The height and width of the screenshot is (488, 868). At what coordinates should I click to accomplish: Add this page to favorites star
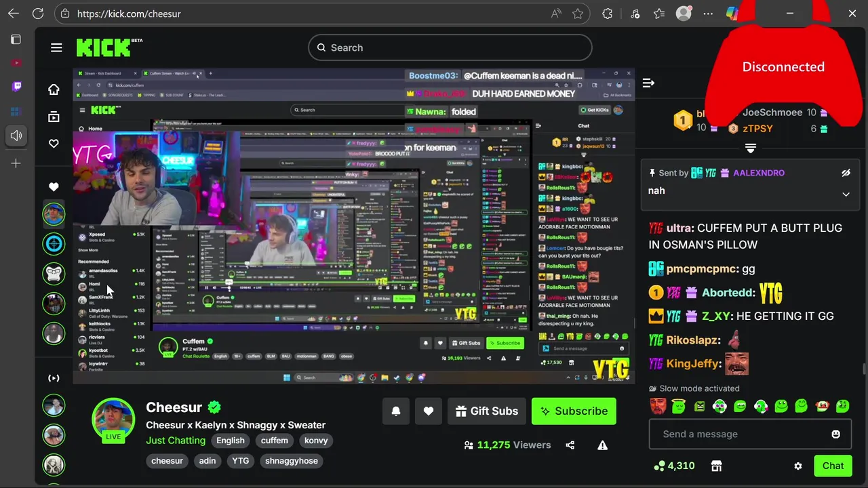[578, 14]
